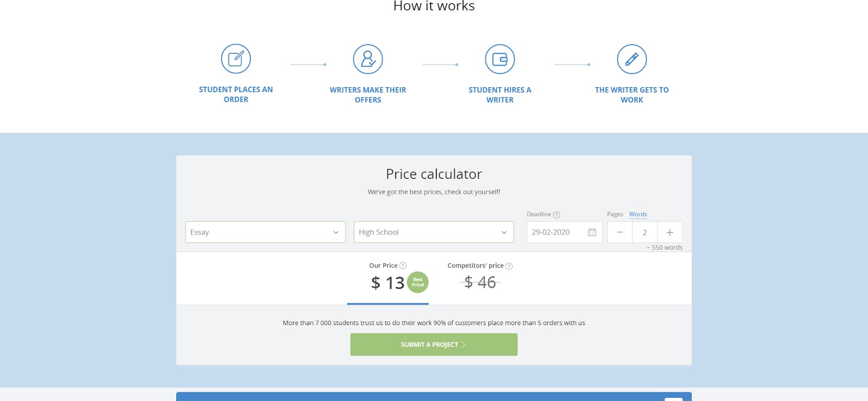
Task: Switch to the Words tab
Action: pos(638,214)
